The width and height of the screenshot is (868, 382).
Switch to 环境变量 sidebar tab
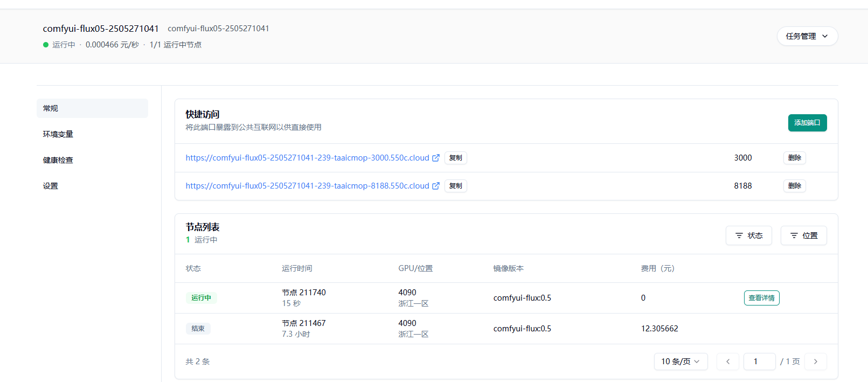coord(58,134)
